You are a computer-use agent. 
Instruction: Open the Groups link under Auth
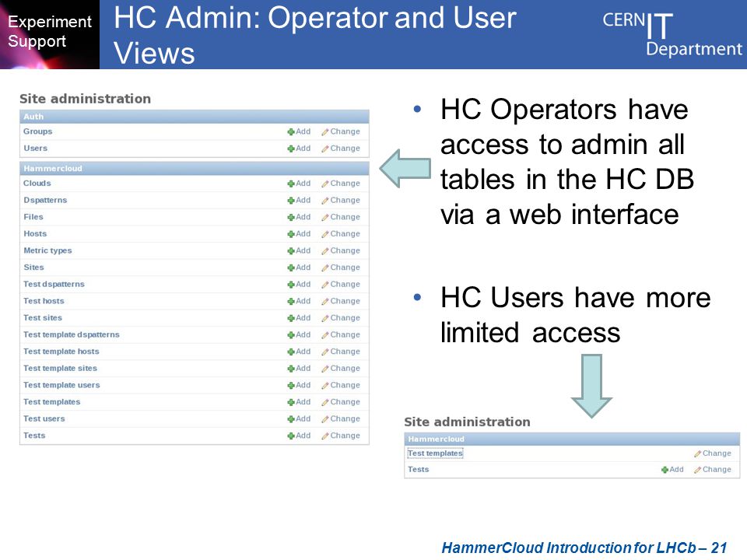pyautogui.click(x=37, y=131)
